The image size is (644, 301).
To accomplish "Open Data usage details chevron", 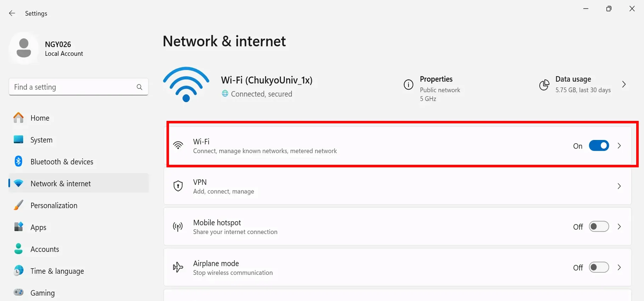I will (x=624, y=84).
